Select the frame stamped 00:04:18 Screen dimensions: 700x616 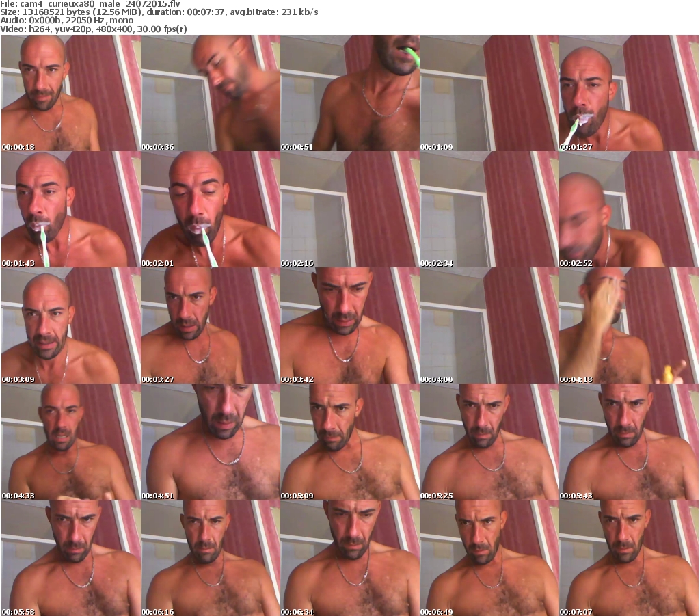(x=629, y=325)
